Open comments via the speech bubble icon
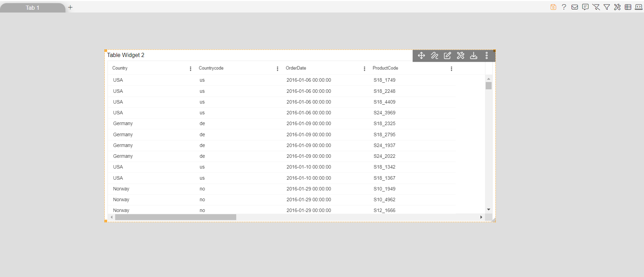The height and width of the screenshot is (277, 644). coord(586,7)
